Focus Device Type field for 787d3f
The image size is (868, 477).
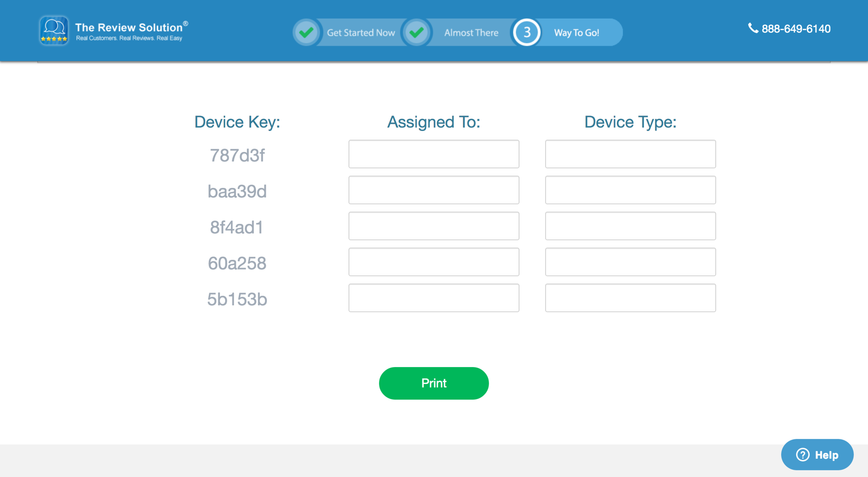point(630,154)
